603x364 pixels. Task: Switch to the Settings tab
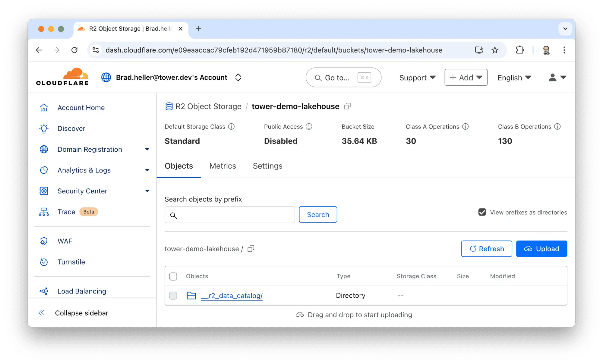coord(268,166)
